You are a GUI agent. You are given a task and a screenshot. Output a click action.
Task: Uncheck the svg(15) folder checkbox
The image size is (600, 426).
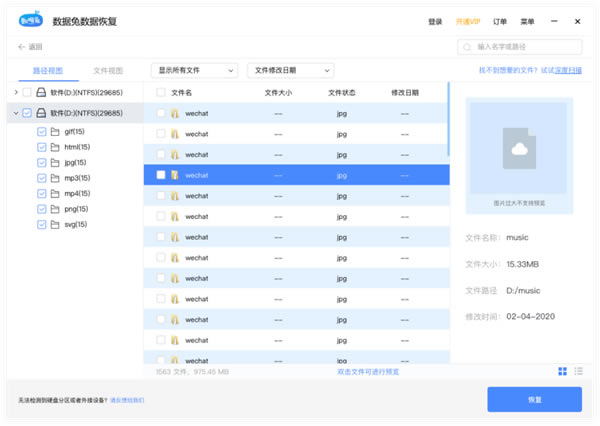coord(42,224)
